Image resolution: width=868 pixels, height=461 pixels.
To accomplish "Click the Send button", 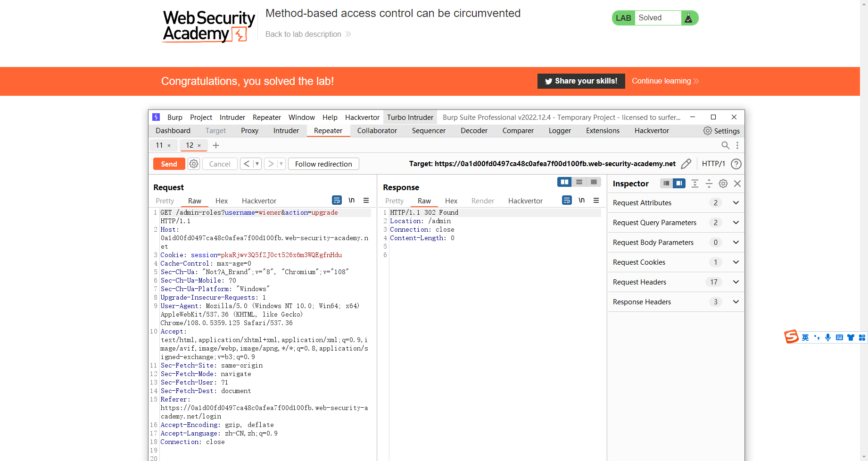I will tap(169, 164).
